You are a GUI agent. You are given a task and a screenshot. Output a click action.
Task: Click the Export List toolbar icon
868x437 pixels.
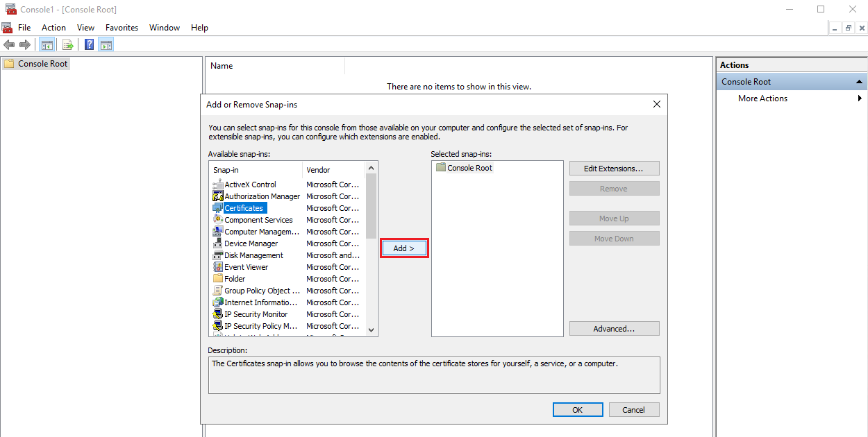(68, 45)
